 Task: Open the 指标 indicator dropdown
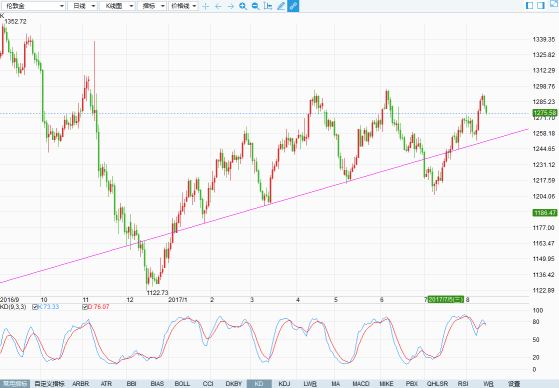[x=152, y=6]
